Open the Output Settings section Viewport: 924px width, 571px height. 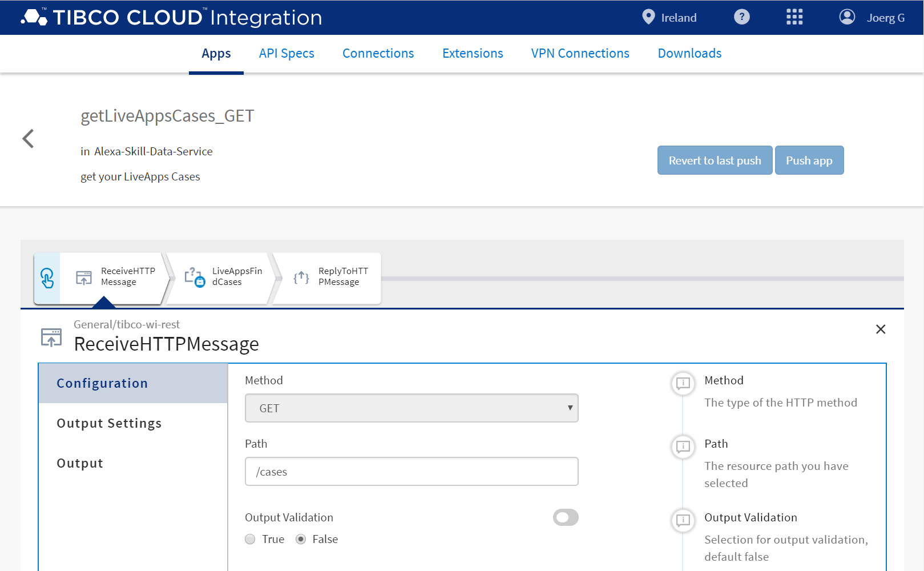pyautogui.click(x=133, y=423)
